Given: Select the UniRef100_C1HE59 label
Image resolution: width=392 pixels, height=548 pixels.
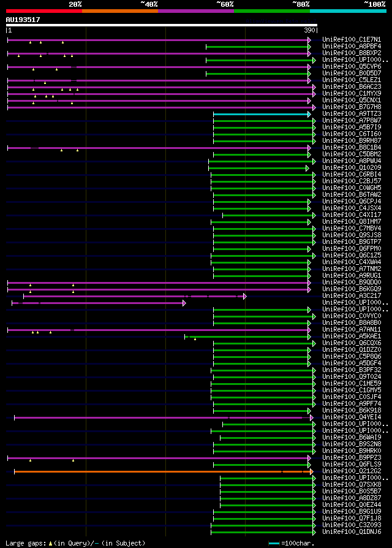Looking at the screenshot, I should (352, 383).
